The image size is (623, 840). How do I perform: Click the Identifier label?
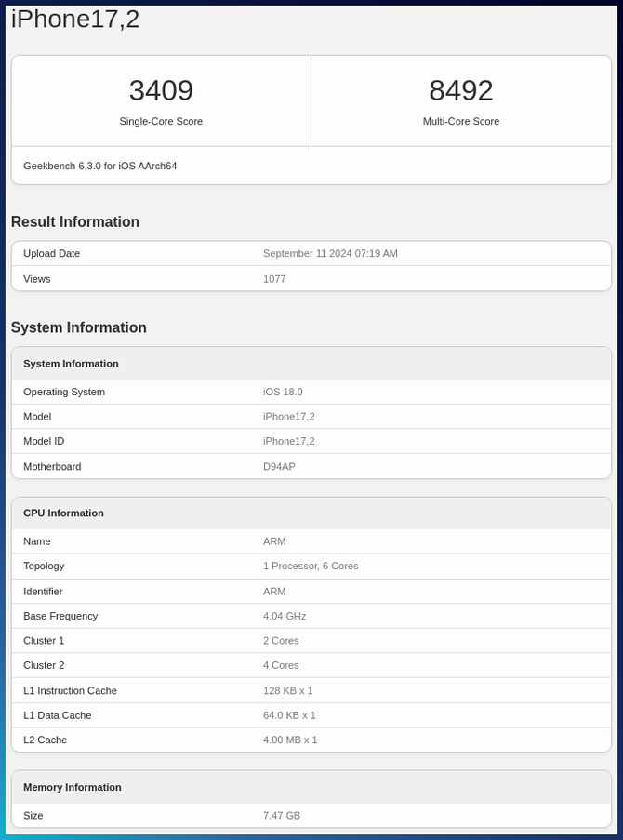coord(43,592)
